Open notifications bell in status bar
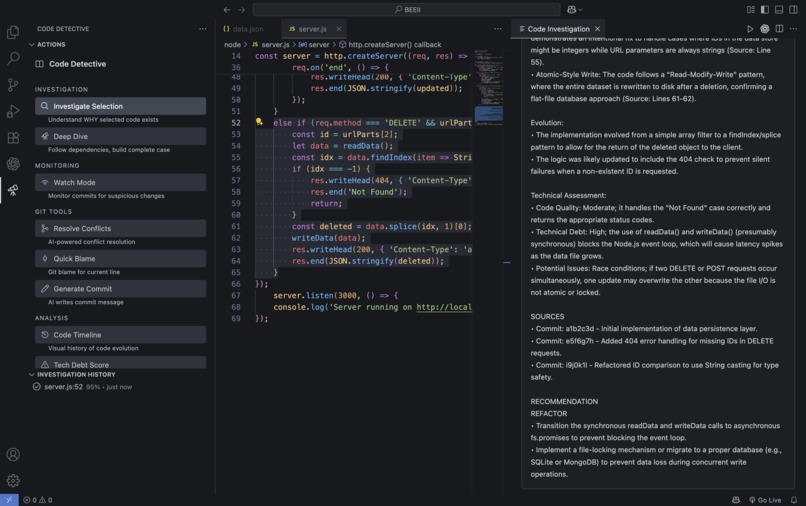Image resolution: width=806 pixels, height=506 pixels. [x=794, y=500]
